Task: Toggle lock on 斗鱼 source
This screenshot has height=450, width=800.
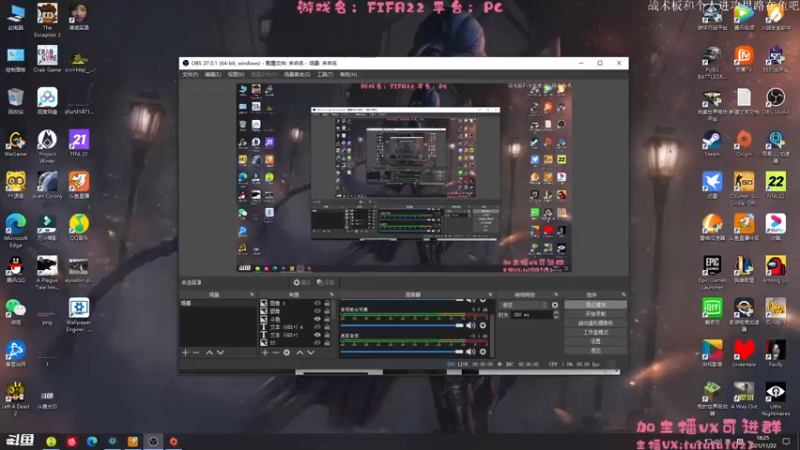Action: [x=327, y=319]
